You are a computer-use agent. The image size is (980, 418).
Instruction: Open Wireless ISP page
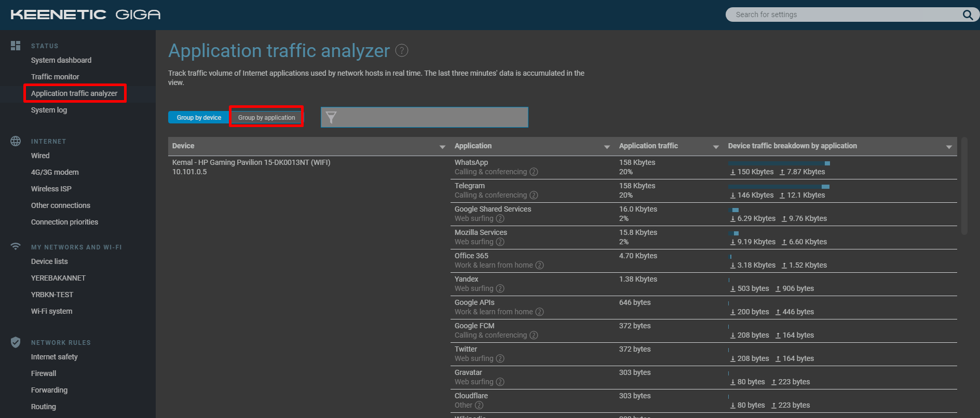point(51,189)
